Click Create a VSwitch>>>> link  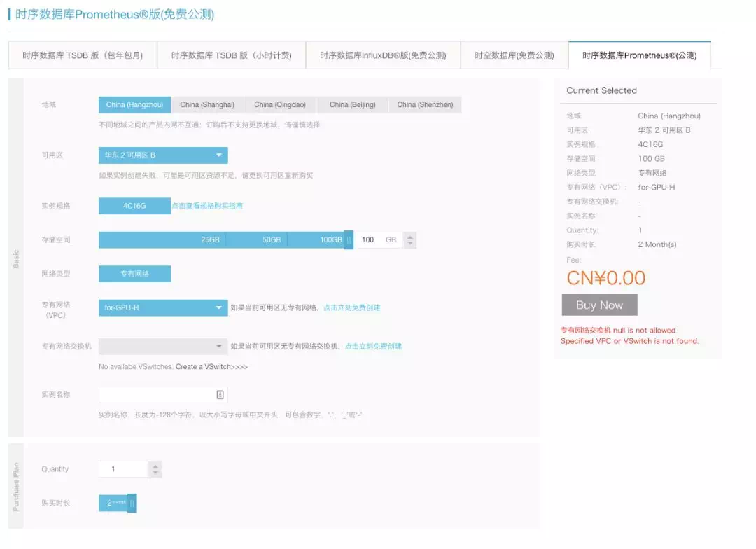pyautogui.click(x=211, y=367)
